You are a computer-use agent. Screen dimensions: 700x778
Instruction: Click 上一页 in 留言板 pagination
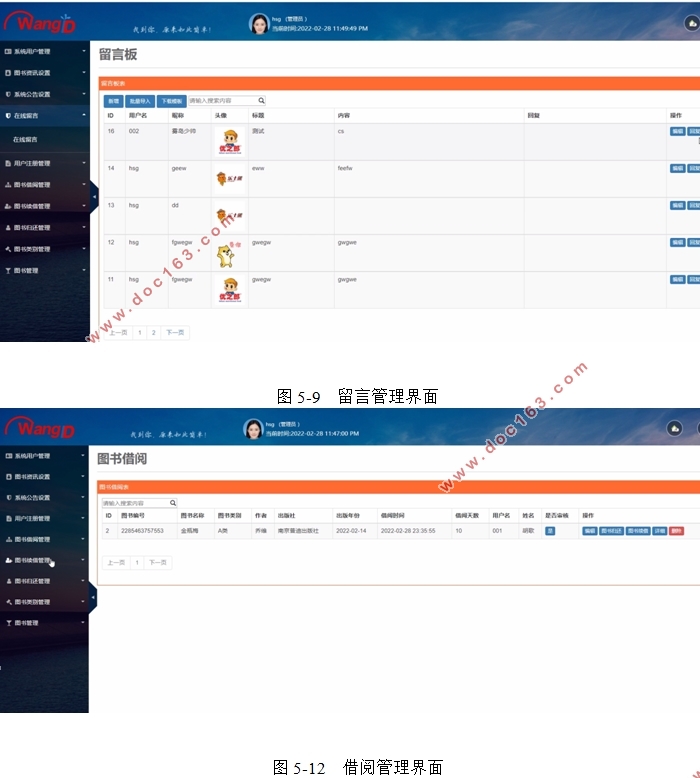point(118,332)
